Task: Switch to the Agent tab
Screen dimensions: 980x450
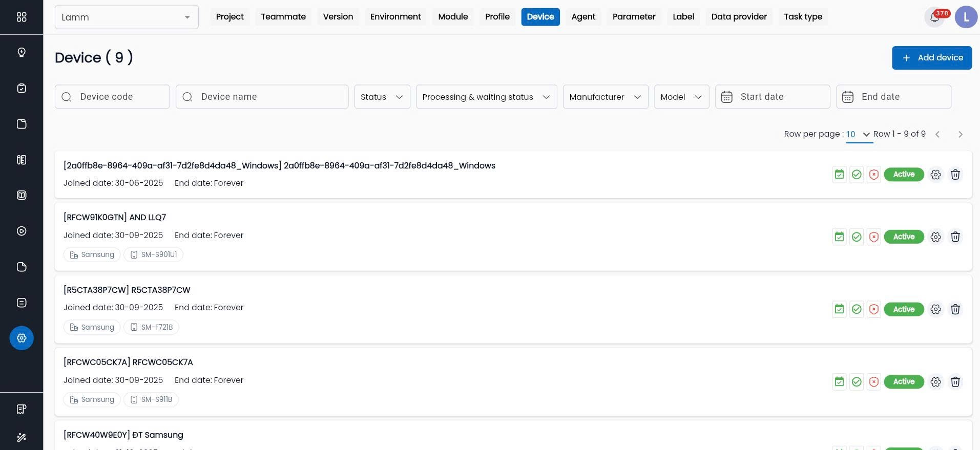Action: point(583,17)
